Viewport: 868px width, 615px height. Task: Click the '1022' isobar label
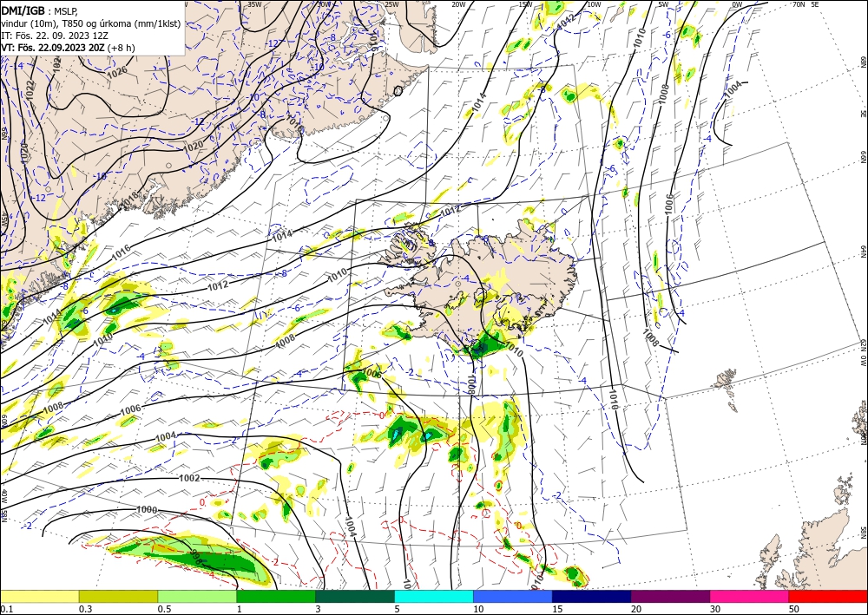click(x=30, y=89)
